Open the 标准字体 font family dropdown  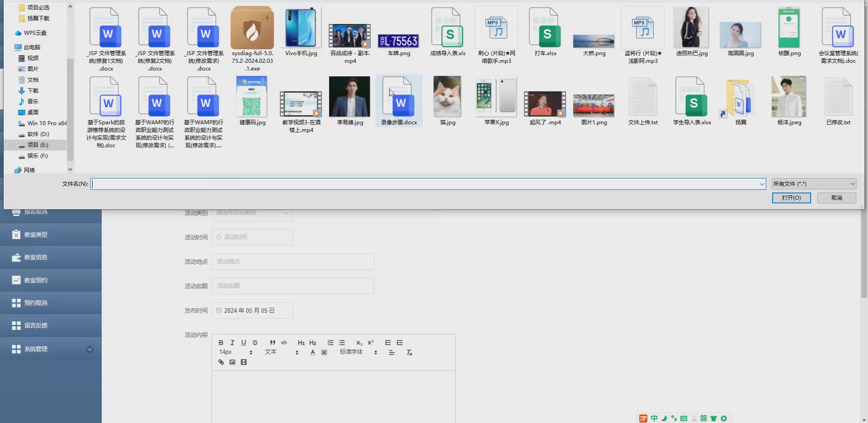click(x=359, y=352)
